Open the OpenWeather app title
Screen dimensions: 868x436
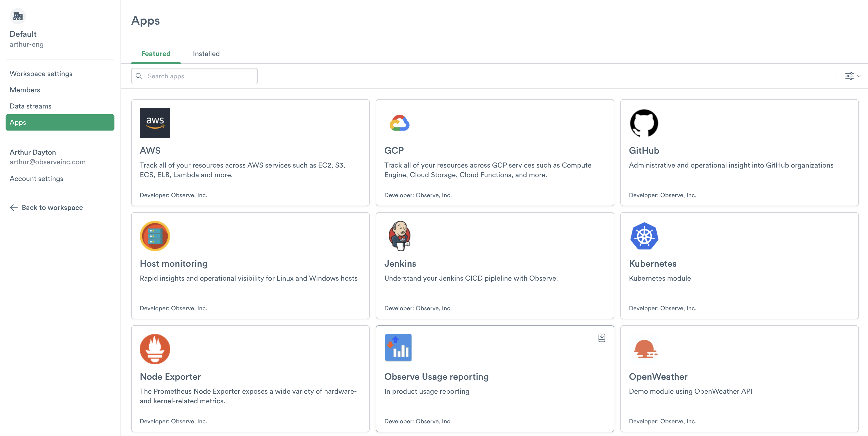658,377
